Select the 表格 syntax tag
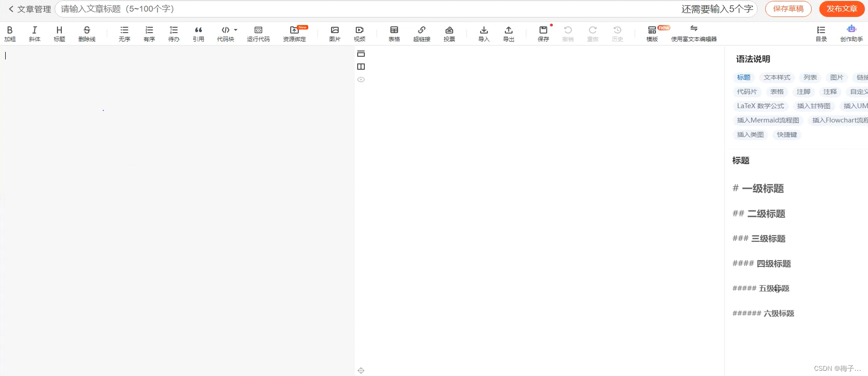This screenshot has width=868, height=376. click(x=777, y=92)
